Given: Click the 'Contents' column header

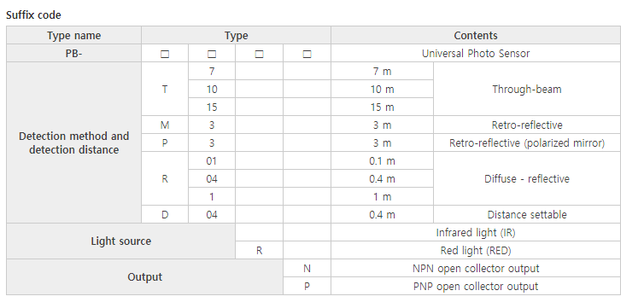Looking at the screenshot, I should point(476,35).
